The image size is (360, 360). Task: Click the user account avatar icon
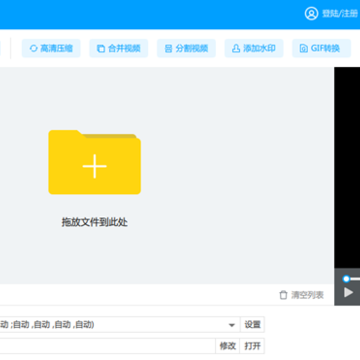(311, 14)
